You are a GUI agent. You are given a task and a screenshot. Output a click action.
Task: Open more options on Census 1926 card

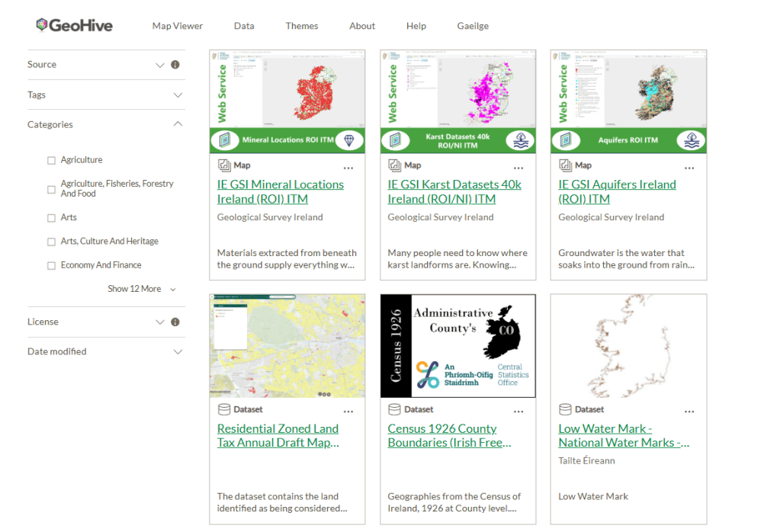[518, 412]
